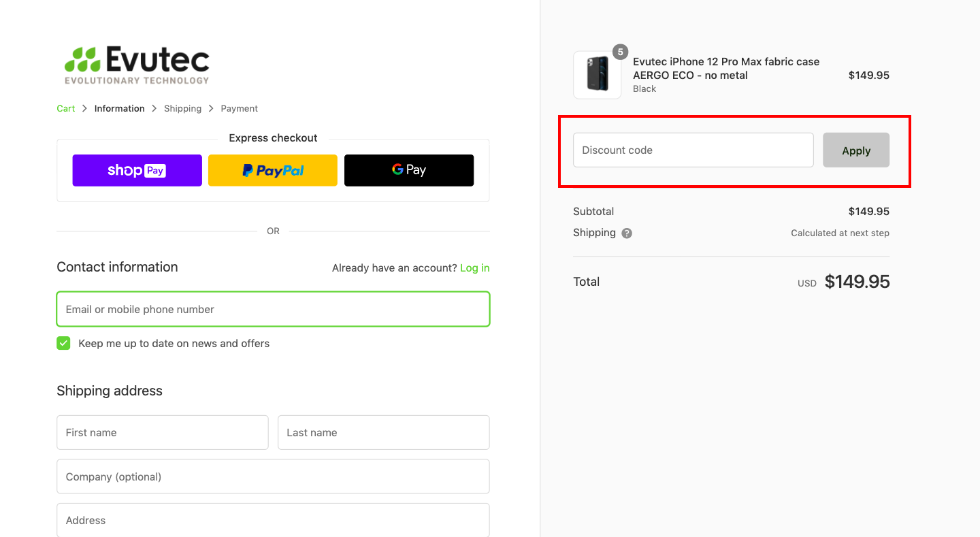This screenshot has width=980, height=537.
Task: Go back to Cart breadcrumb
Action: pyautogui.click(x=66, y=108)
